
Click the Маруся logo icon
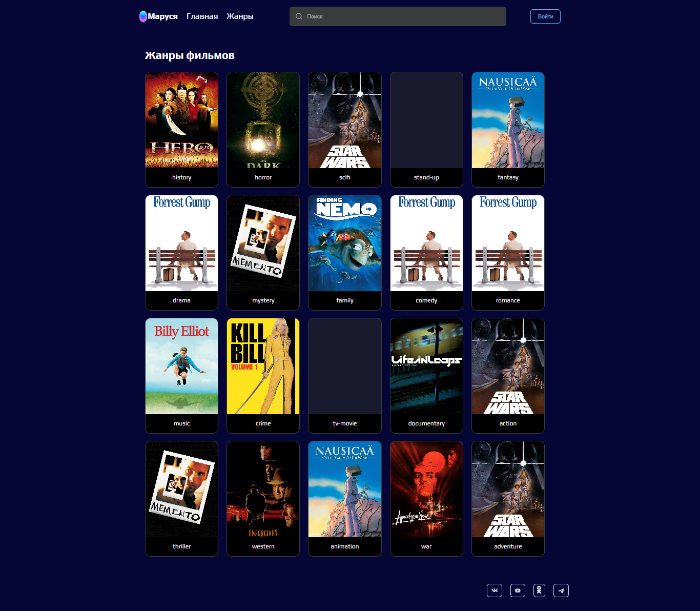pyautogui.click(x=142, y=16)
